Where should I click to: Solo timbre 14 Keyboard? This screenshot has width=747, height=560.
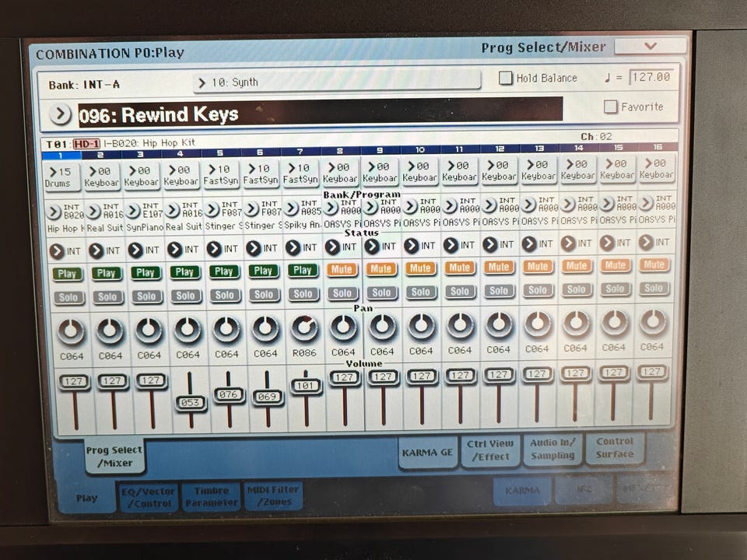(577, 289)
